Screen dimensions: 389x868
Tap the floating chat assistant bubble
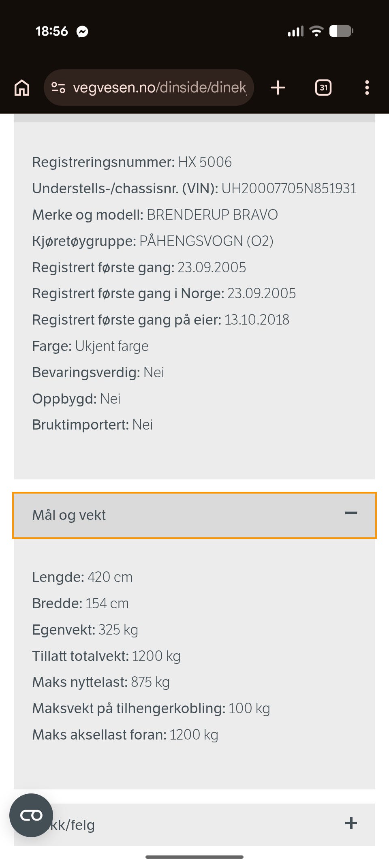(31, 815)
